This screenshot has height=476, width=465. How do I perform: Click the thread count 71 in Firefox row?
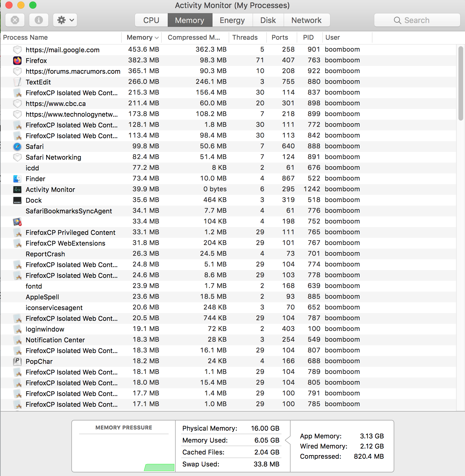pos(260,60)
